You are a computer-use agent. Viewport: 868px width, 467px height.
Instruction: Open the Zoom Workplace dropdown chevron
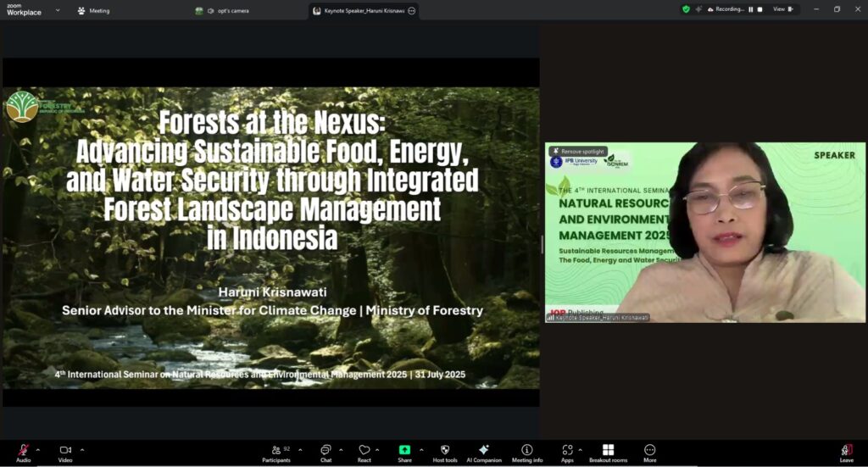(x=58, y=10)
